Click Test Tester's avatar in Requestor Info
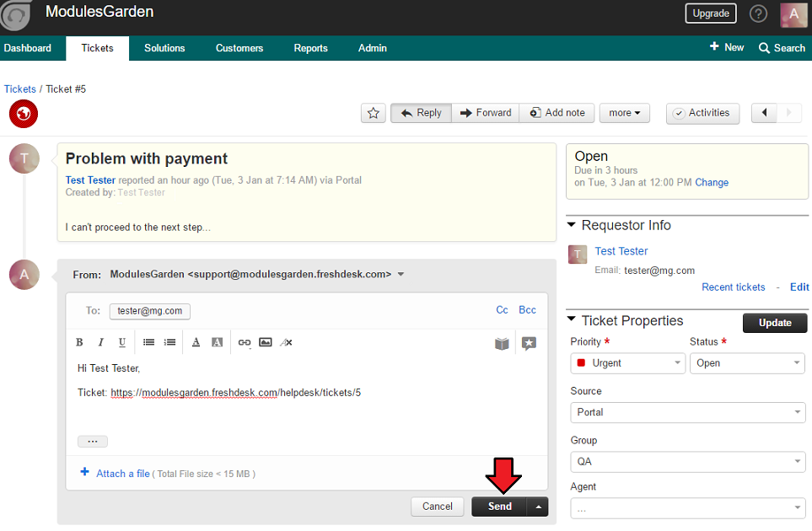This screenshot has height=531, width=812. [x=578, y=254]
